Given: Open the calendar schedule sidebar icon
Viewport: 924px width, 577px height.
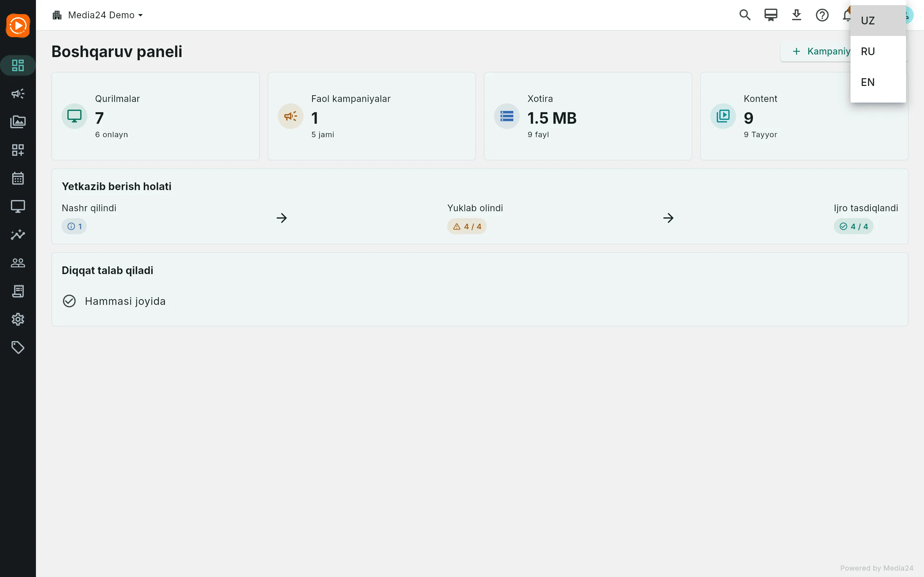Looking at the screenshot, I should (x=18, y=178).
